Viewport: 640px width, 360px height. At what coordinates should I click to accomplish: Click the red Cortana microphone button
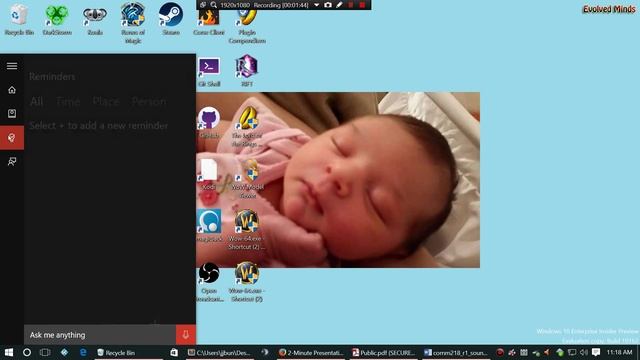(x=186, y=335)
